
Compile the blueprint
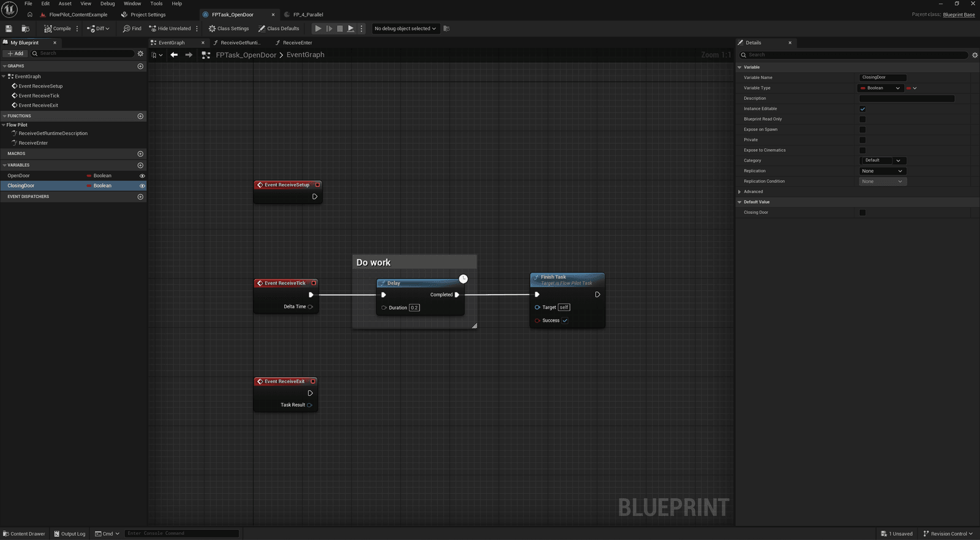pyautogui.click(x=58, y=29)
